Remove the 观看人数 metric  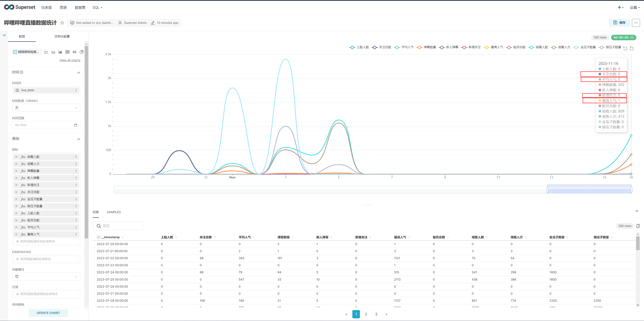coord(16,157)
